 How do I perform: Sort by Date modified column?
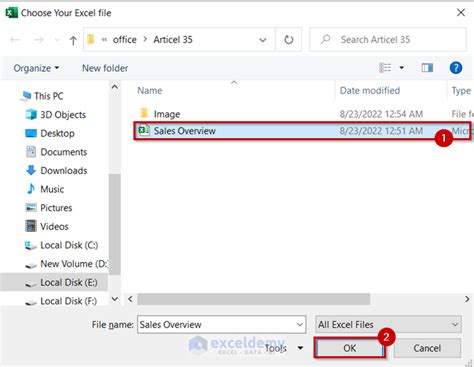[x=370, y=90]
